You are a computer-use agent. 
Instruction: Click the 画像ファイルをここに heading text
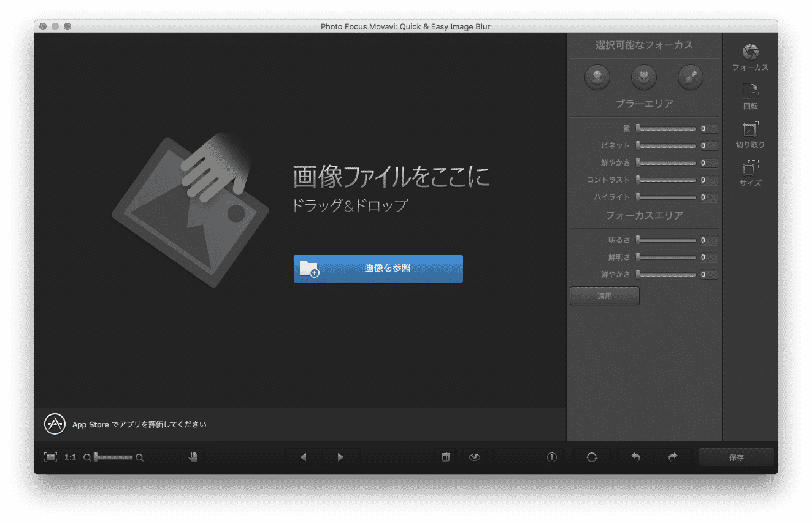point(391,177)
